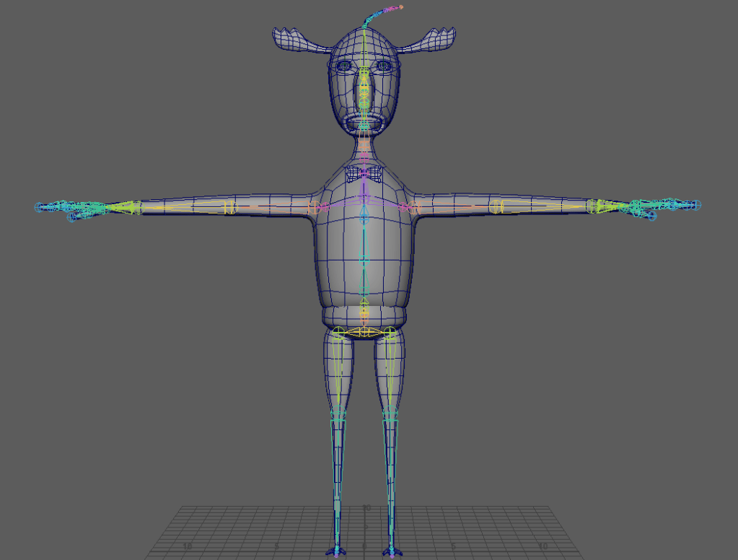Select the screen-left knee joint

click(338, 417)
